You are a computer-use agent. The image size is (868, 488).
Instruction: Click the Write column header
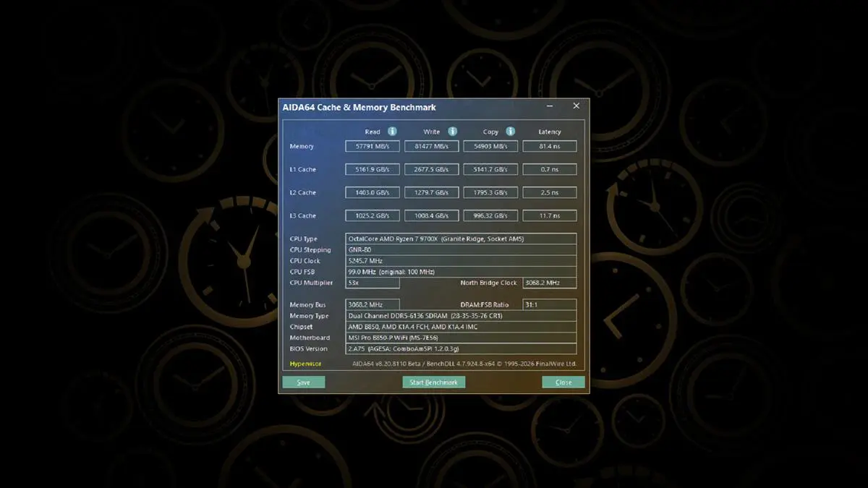click(432, 132)
